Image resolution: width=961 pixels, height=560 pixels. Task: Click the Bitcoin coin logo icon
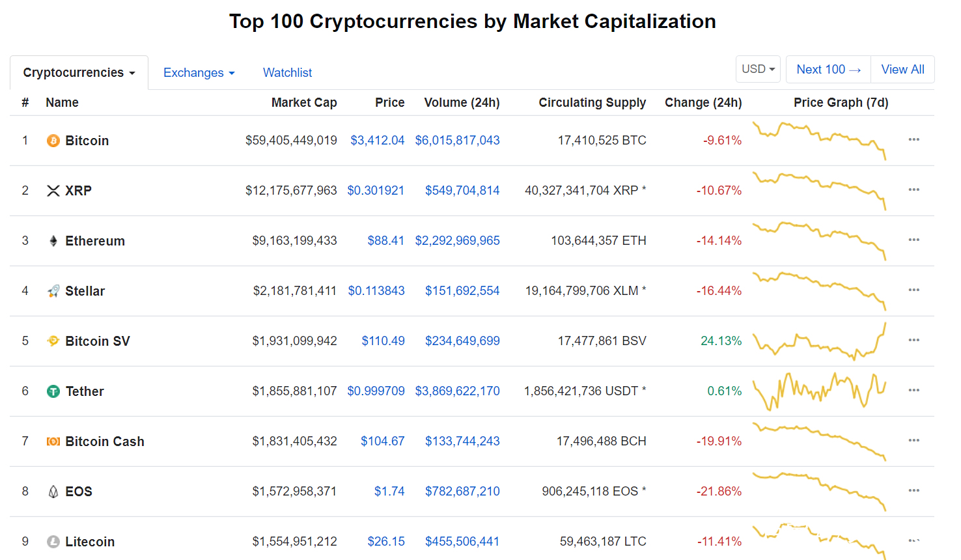tap(53, 141)
